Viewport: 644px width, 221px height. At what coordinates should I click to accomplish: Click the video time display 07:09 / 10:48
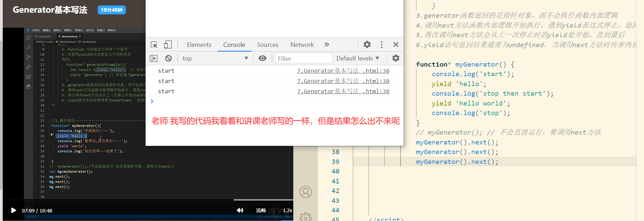tap(37, 211)
